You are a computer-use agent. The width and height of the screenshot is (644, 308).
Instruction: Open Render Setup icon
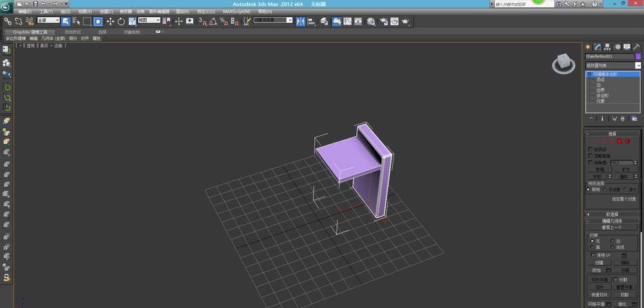pyautogui.click(x=384, y=21)
